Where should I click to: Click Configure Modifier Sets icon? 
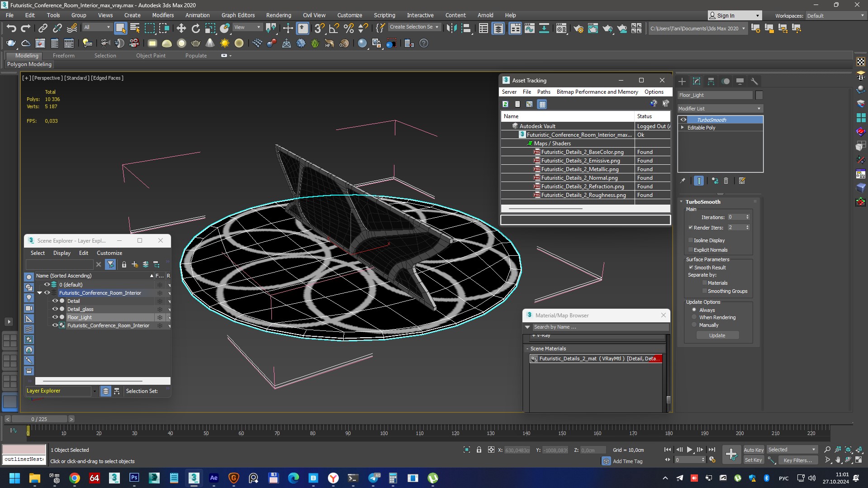coord(742,181)
